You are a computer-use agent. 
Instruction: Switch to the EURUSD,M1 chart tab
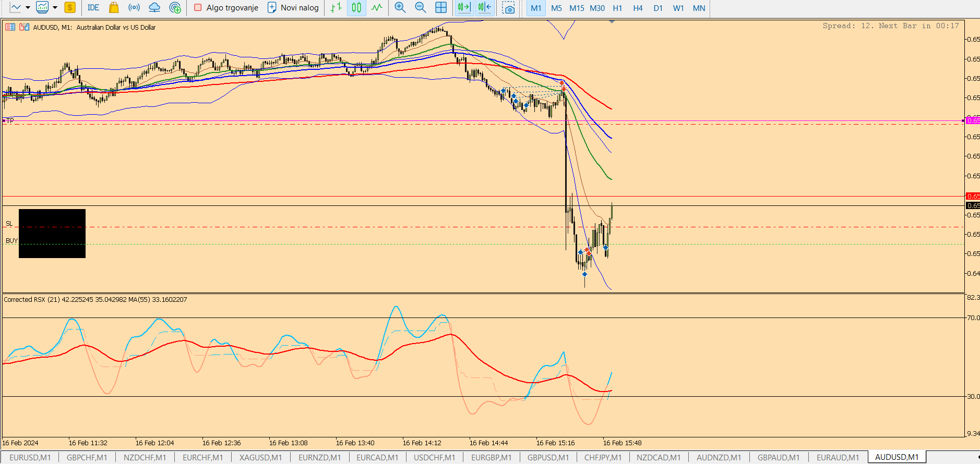(x=30, y=457)
